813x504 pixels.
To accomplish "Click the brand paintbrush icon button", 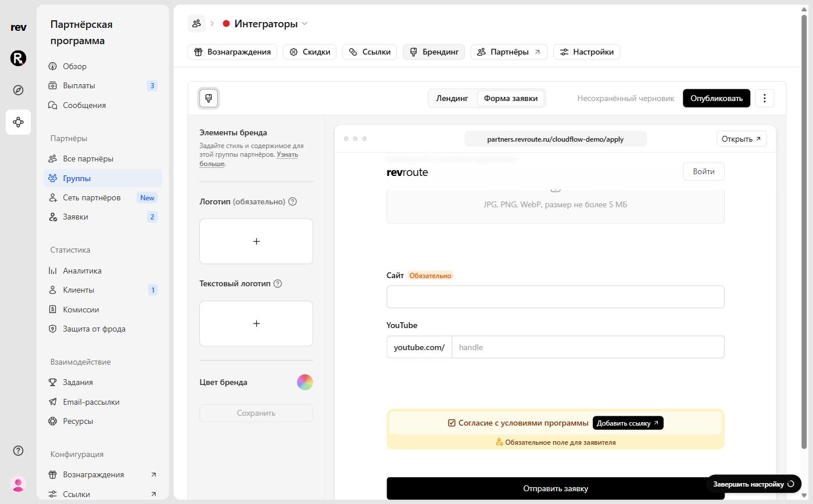I will [x=209, y=98].
